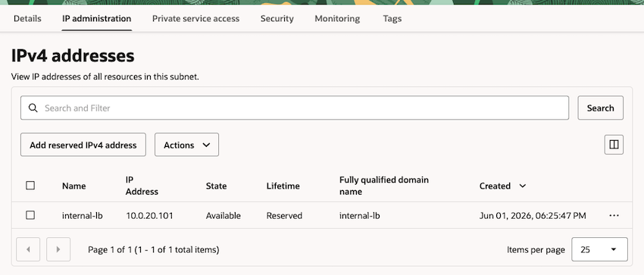
Task: Sort by the Created column chevron
Action: tap(523, 186)
